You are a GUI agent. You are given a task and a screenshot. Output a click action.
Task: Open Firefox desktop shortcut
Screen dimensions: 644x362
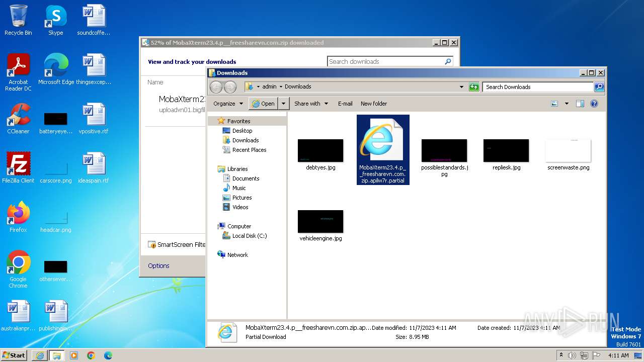pyautogui.click(x=18, y=217)
